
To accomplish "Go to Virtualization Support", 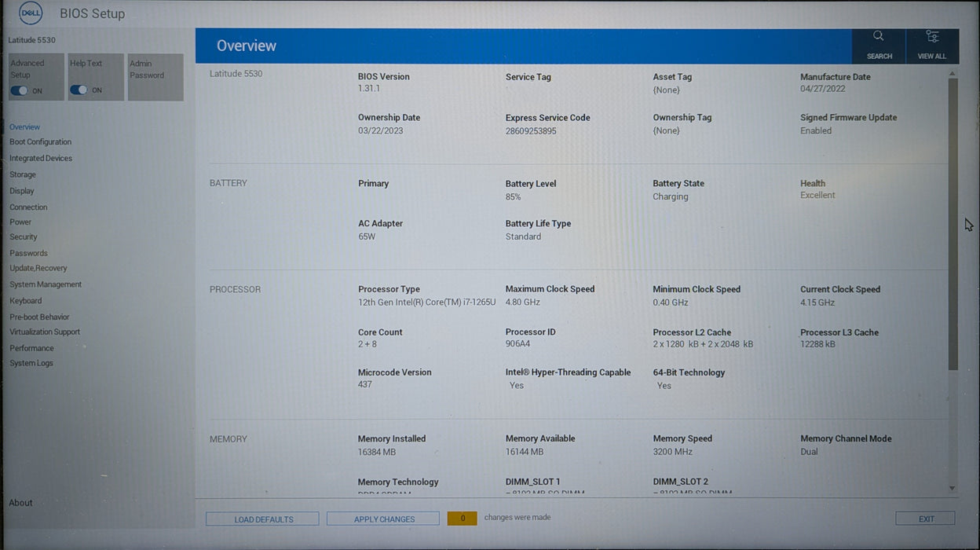I will [x=45, y=332].
